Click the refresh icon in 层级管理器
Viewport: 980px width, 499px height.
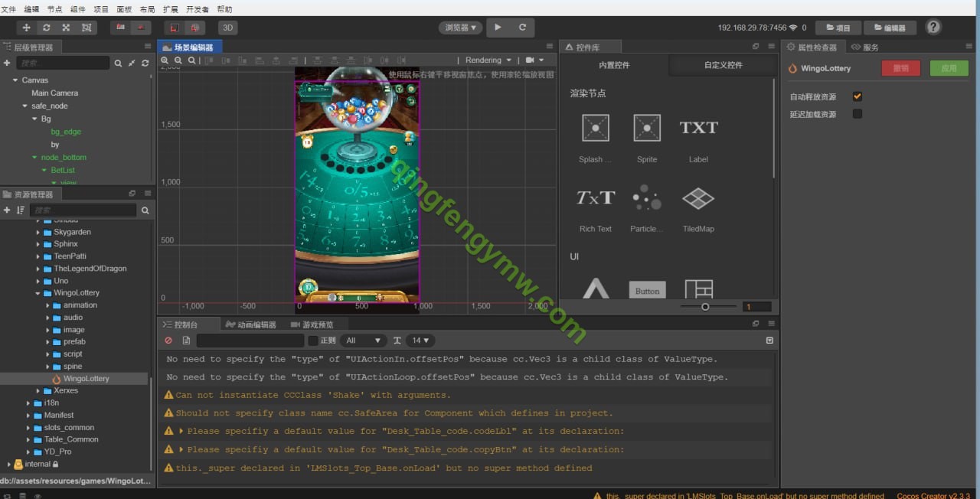tap(145, 63)
